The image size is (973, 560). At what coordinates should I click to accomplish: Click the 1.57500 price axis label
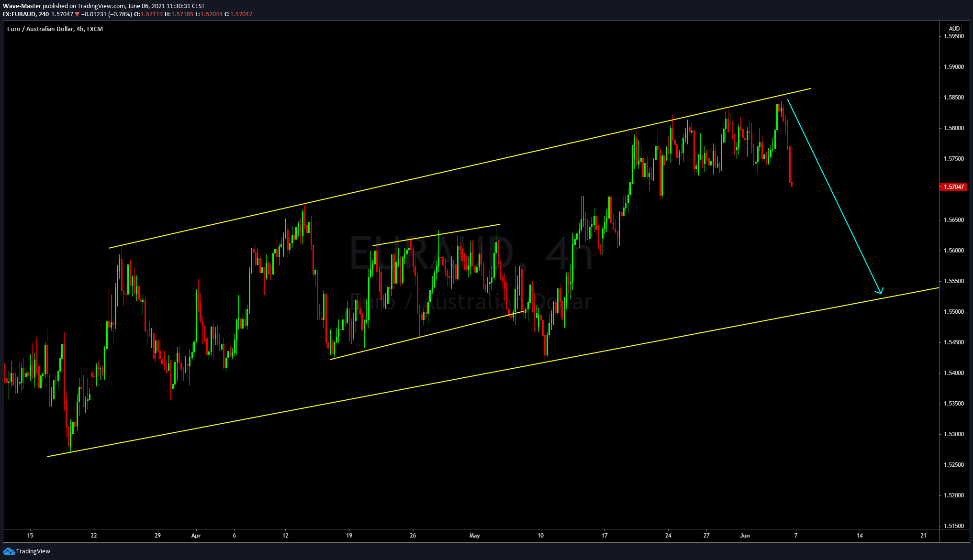(x=954, y=159)
